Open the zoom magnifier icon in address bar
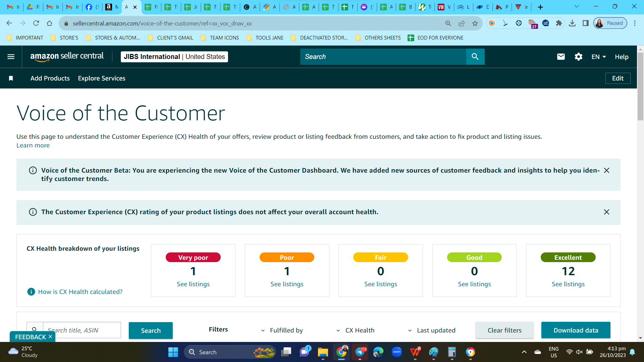This screenshot has width=644, height=362. [x=448, y=23]
